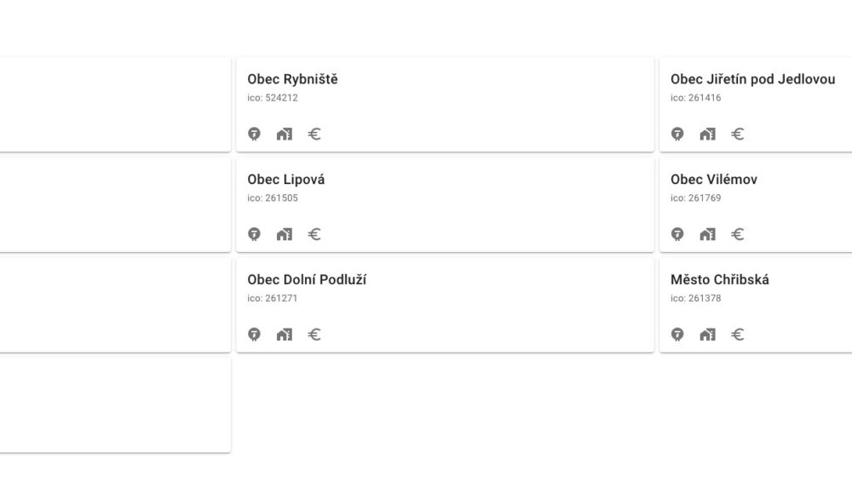This screenshot has width=852, height=504.
Task: Open the Obec Rybniště title
Action: coord(292,79)
